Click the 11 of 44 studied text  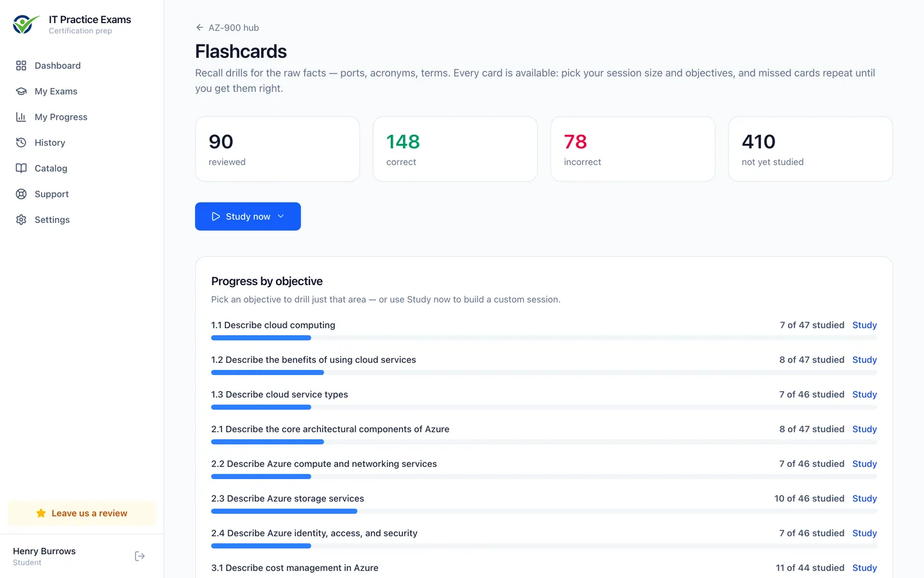click(810, 568)
